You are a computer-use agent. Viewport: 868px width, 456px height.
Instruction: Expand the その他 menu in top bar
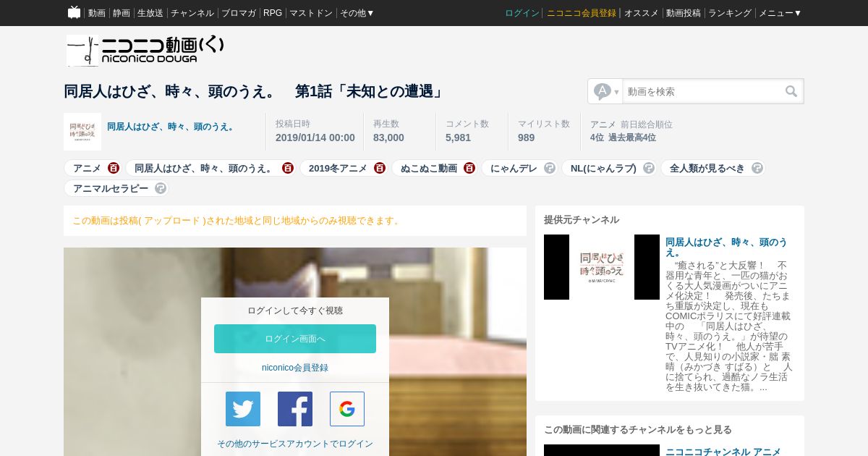357,13
